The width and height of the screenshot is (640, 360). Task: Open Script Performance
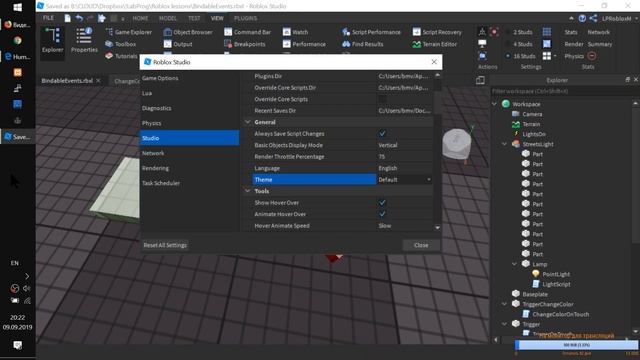point(371,32)
